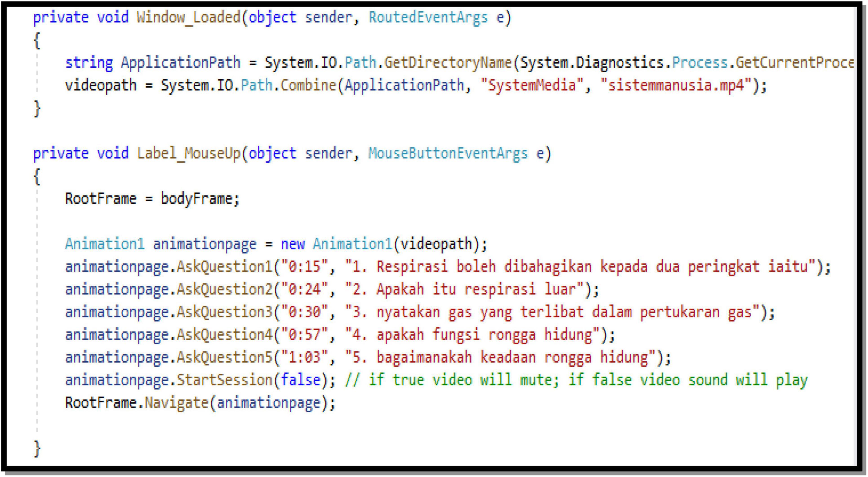Image resolution: width=868 pixels, height=477 pixels.
Task: Click the Label_MouseUp method name
Action: pos(189,153)
